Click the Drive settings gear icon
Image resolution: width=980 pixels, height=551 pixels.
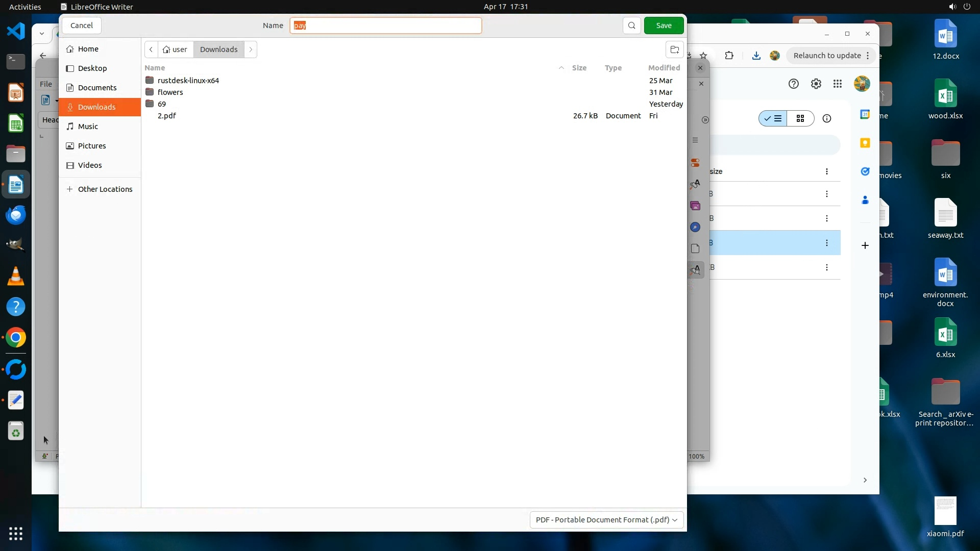tap(816, 84)
